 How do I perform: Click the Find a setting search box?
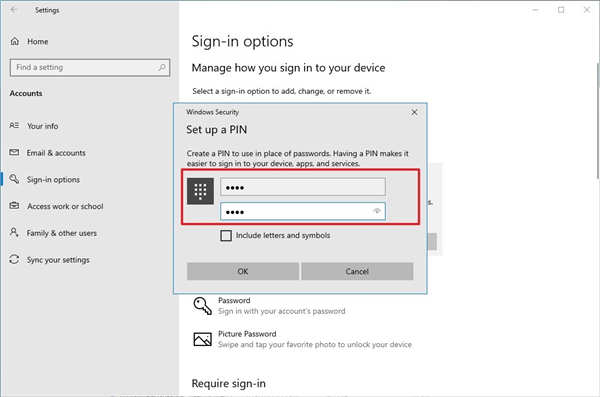[90, 67]
